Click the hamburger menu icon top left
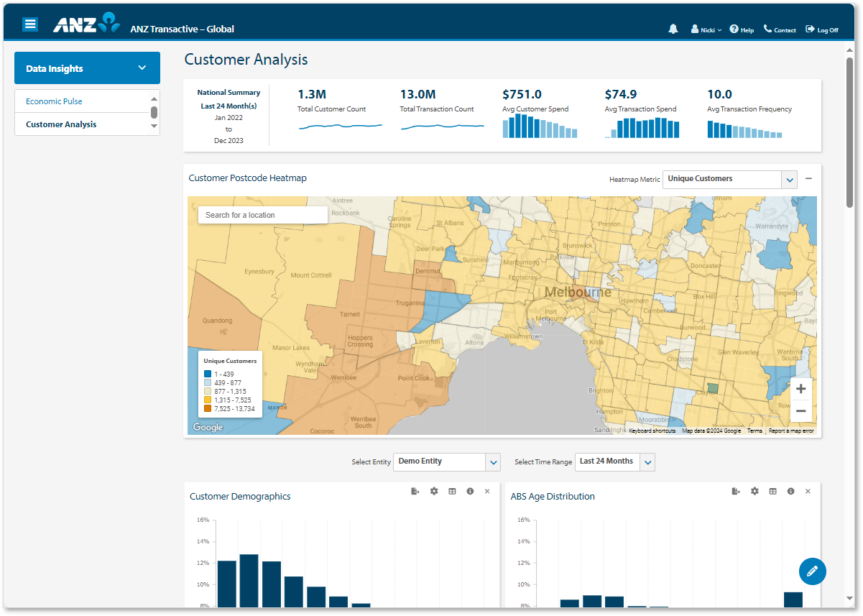Image resolution: width=863 pixels, height=616 pixels. click(29, 24)
